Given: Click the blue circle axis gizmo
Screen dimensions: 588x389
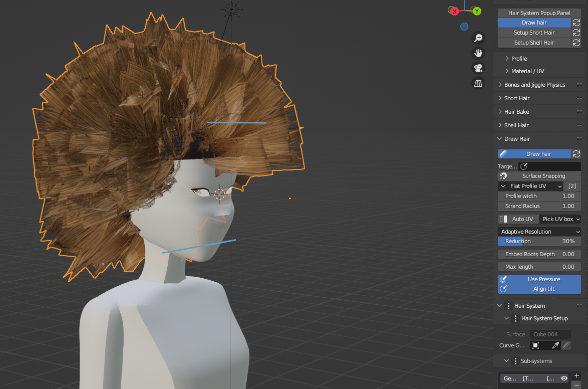Looking at the screenshot, I should point(464,27).
